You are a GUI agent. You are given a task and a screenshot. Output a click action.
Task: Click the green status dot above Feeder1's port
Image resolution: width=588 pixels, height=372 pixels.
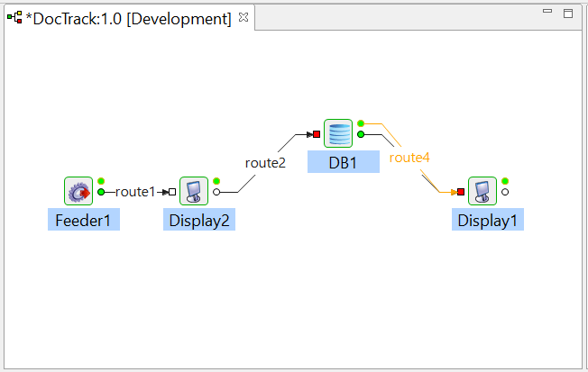[x=101, y=181]
